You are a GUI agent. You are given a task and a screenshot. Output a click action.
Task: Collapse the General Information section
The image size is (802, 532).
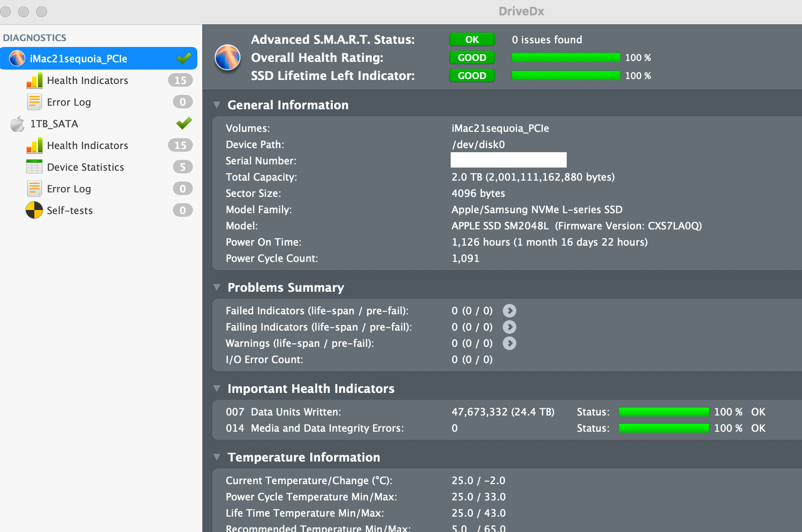point(217,105)
